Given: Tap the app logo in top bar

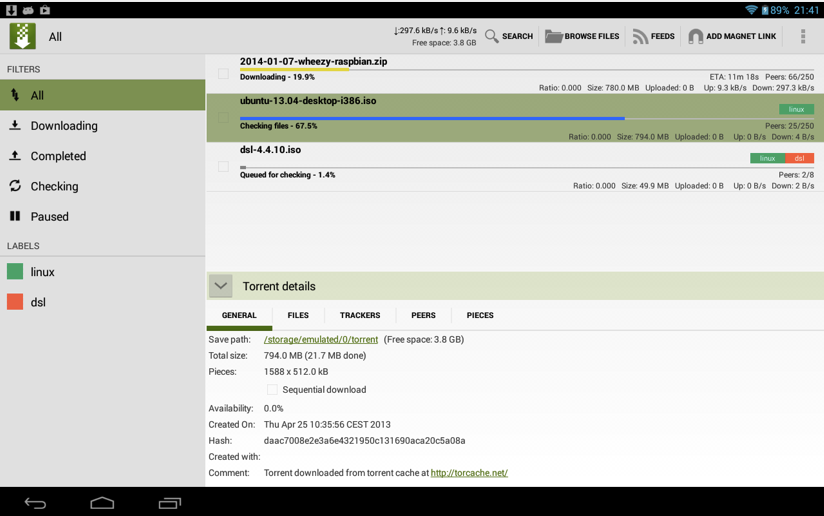Looking at the screenshot, I should tap(22, 37).
